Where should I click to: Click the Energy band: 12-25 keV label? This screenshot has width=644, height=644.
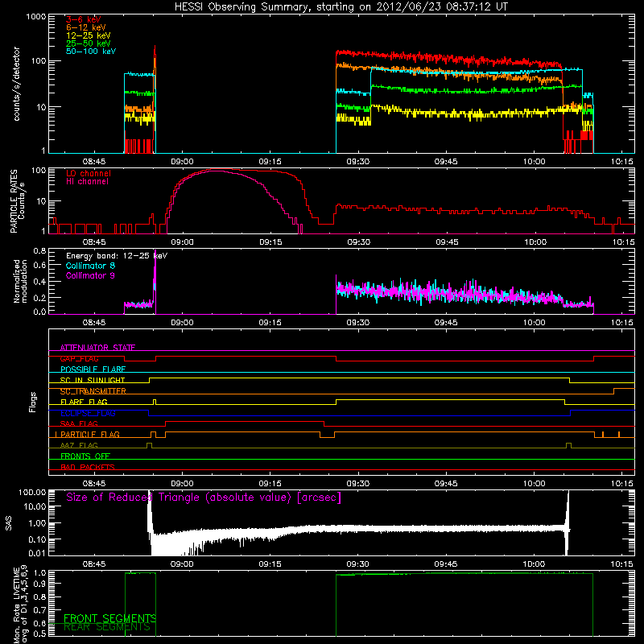click(117, 256)
